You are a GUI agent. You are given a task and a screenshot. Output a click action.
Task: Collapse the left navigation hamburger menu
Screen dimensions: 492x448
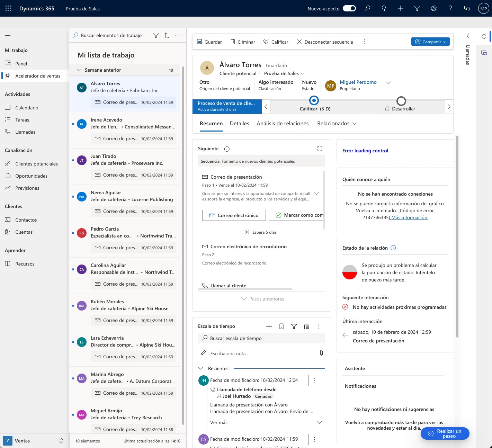(x=8, y=35)
